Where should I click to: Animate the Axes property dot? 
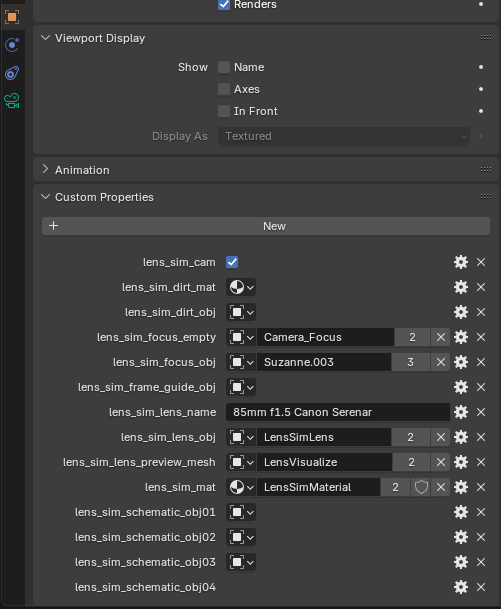pyautogui.click(x=481, y=89)
